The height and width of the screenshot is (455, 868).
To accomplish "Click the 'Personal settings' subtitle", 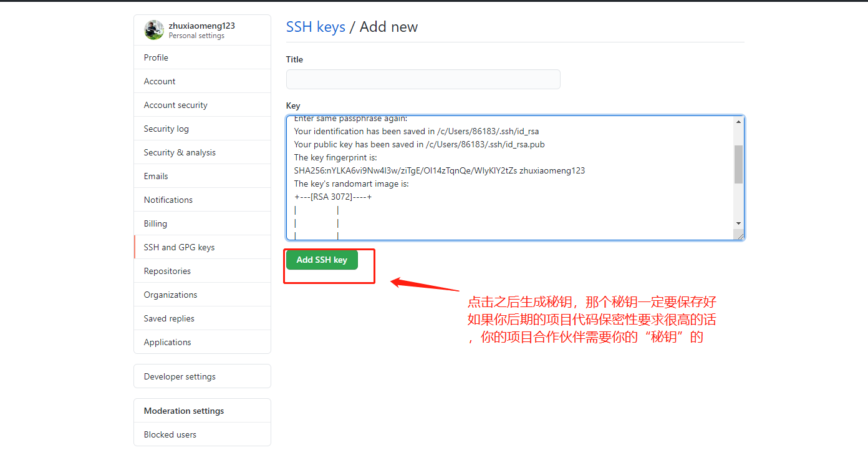I will (196, 36).
